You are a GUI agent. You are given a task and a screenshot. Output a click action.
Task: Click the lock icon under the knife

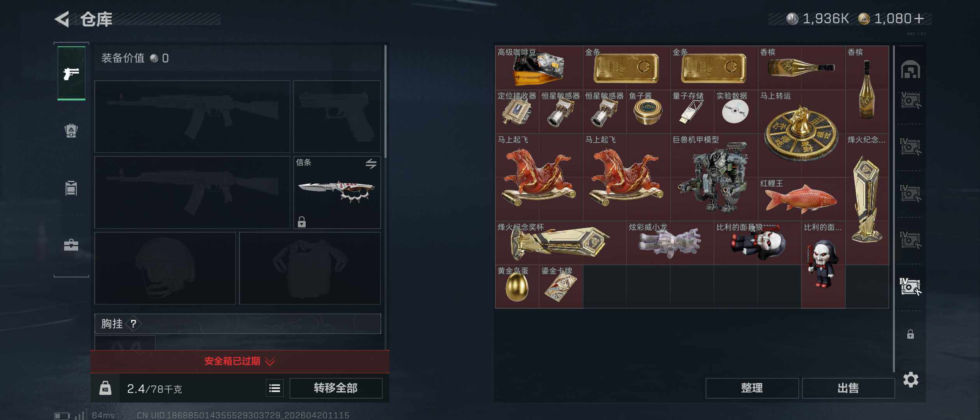(302, 222)
